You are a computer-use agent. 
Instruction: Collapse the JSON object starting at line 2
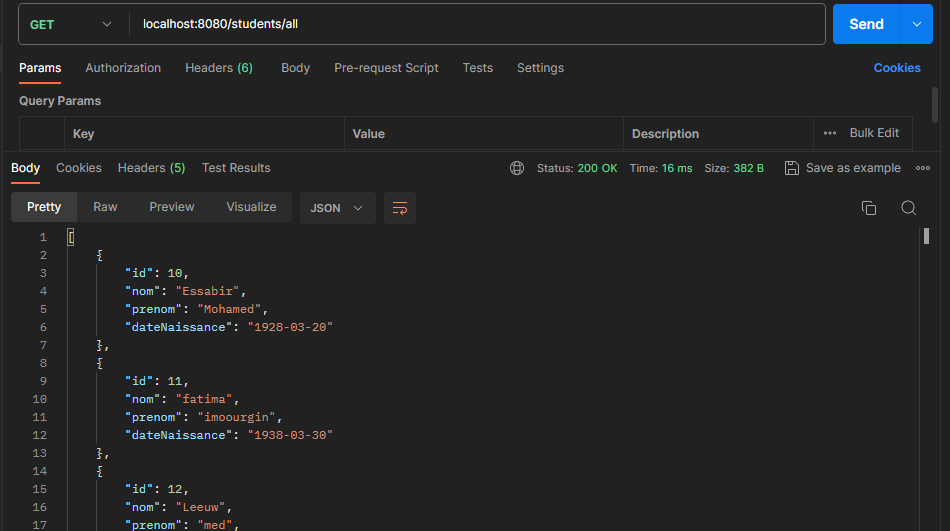pyautogui.click(x=100, y=255)
